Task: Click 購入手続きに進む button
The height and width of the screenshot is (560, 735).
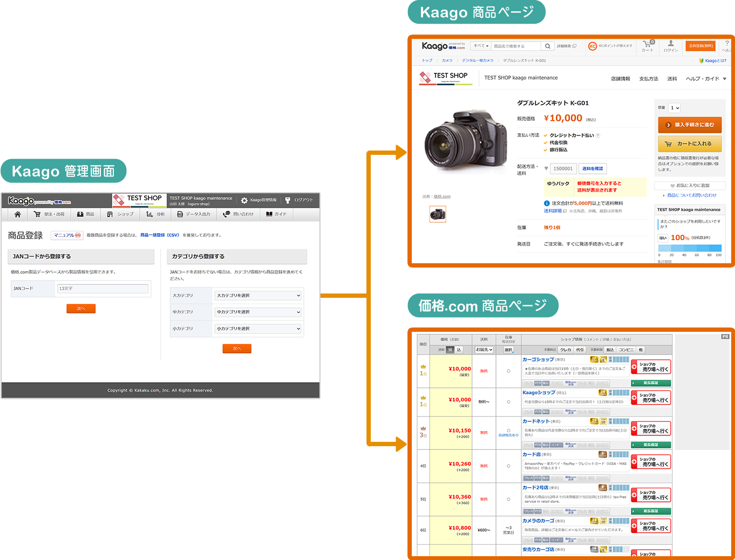Action: click(x=690, y=125)
